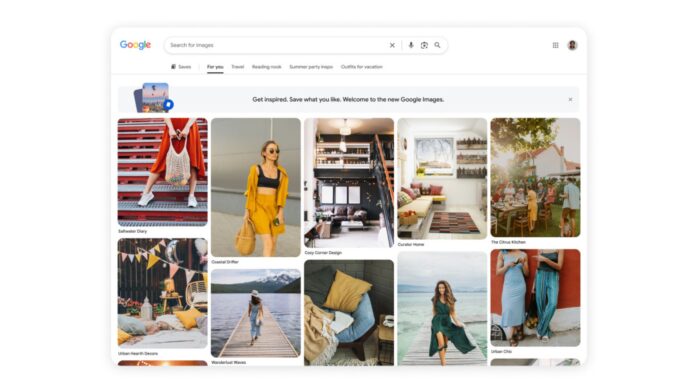Open the outdoor garden party photo
The width and height of the screenshot is (696, 392).
535,178
